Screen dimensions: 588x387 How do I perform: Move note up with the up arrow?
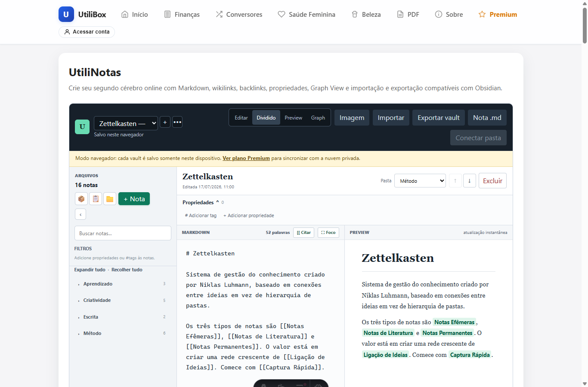455,181
